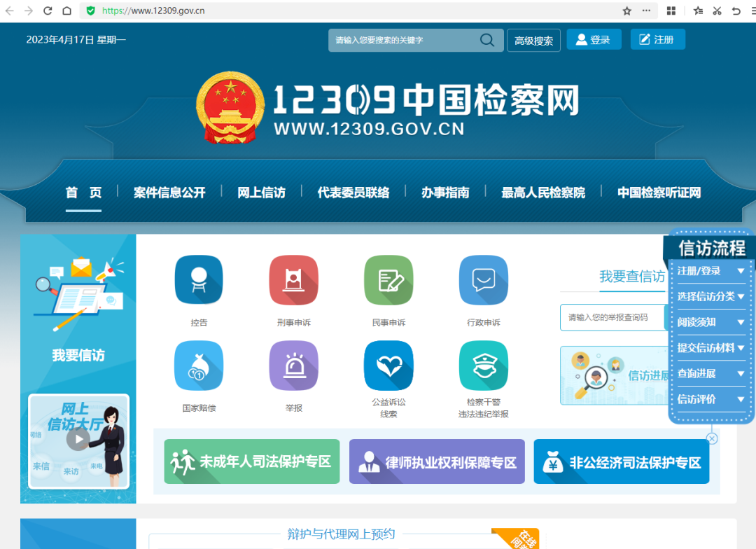Click the browser forward arrow
This screenshot has width=756, height=549.
[29, 11]
